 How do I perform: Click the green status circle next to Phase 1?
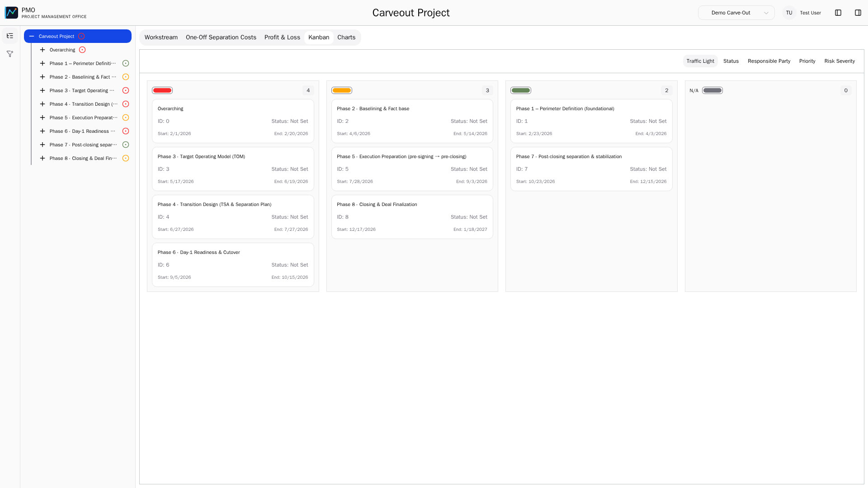125,63
